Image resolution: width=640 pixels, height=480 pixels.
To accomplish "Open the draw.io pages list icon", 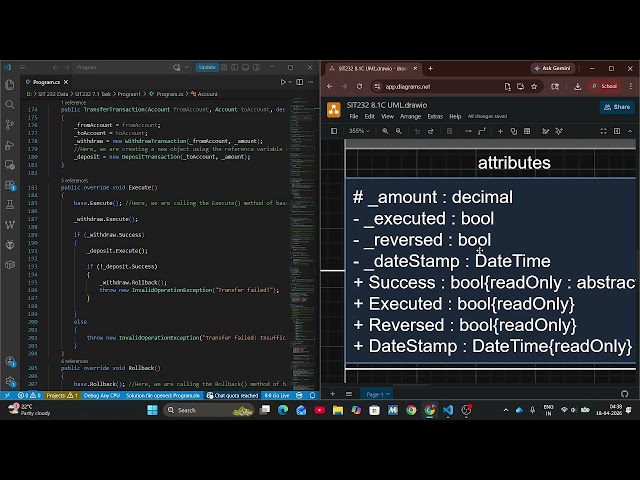I will tap(349, 394).
